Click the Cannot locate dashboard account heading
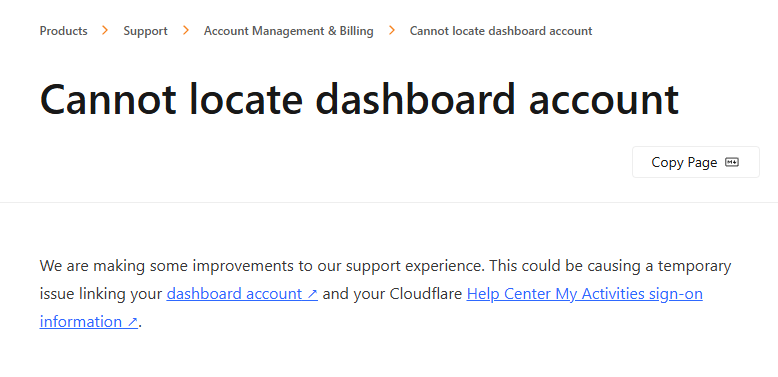Image resolution: width=778 pixels, height=377 pixels. [359, 99]
